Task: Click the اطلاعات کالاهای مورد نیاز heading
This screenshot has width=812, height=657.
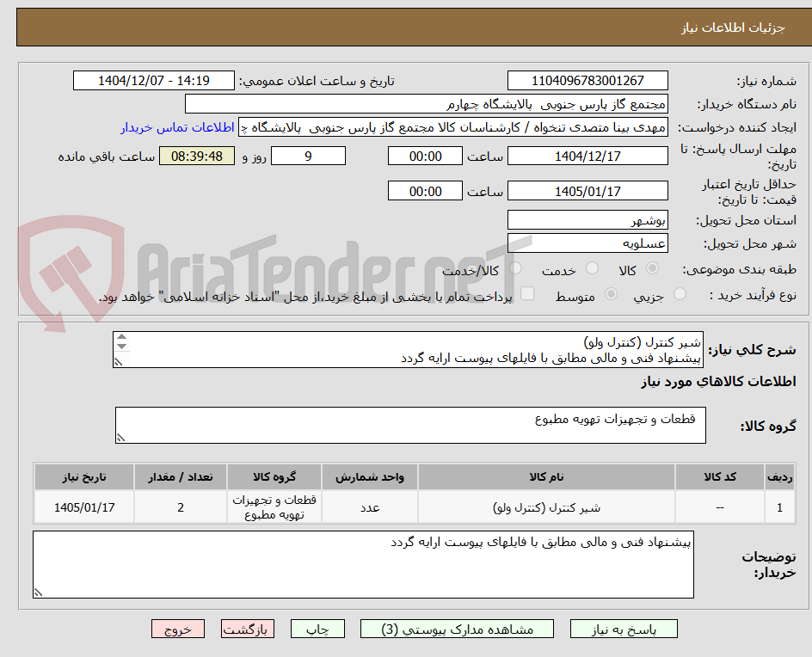Action: point(718,382)
